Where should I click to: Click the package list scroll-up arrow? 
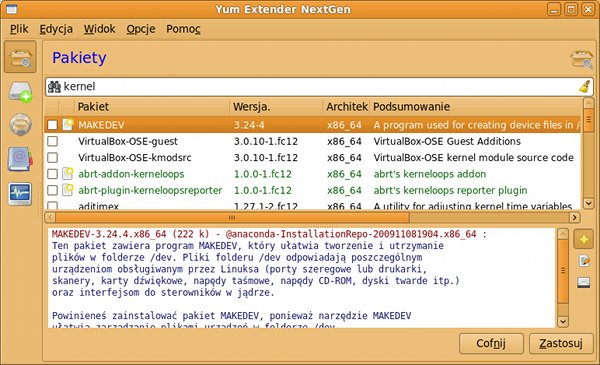click(589, 103)
